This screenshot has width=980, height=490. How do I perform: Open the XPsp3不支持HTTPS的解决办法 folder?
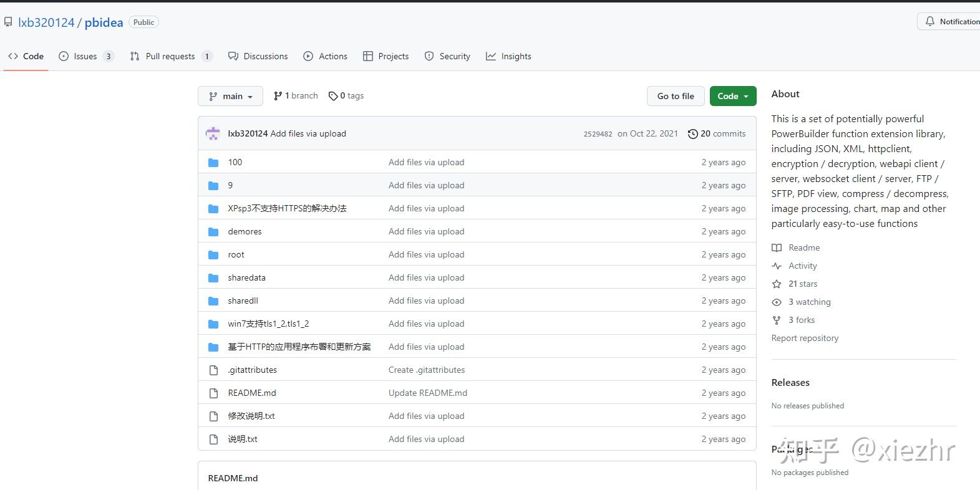coord(287,208)
